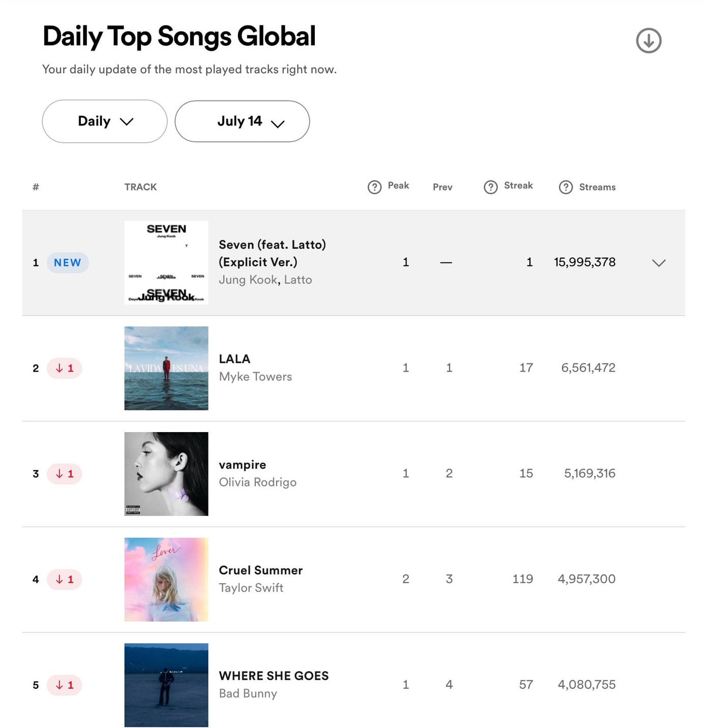The image size is (707, 728).
Task: Click the TRACK column header
Action: click(x=140, y=187)
